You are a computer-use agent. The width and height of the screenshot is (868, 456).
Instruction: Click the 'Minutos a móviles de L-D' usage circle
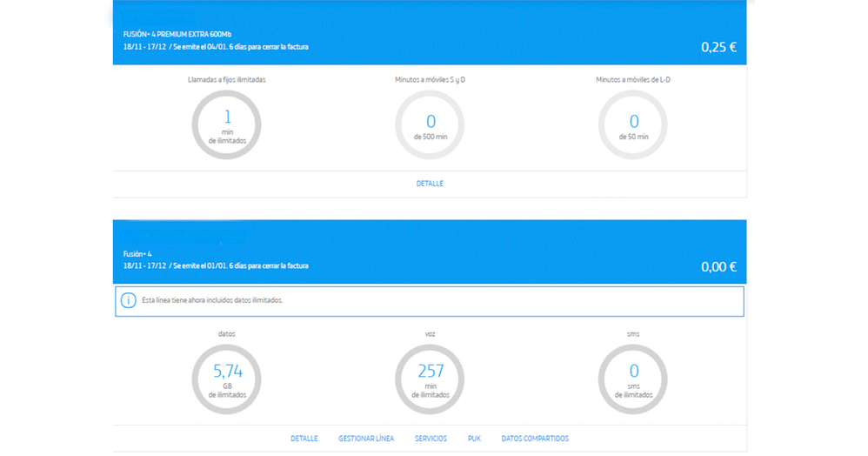(x=632, y=124)
